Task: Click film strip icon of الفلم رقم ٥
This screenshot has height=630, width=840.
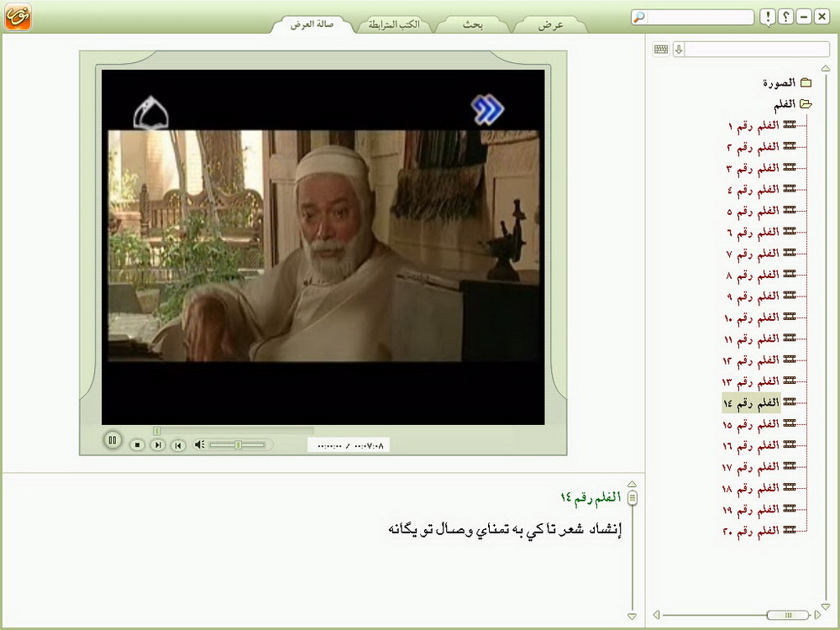Action: [x=789, y=209]
